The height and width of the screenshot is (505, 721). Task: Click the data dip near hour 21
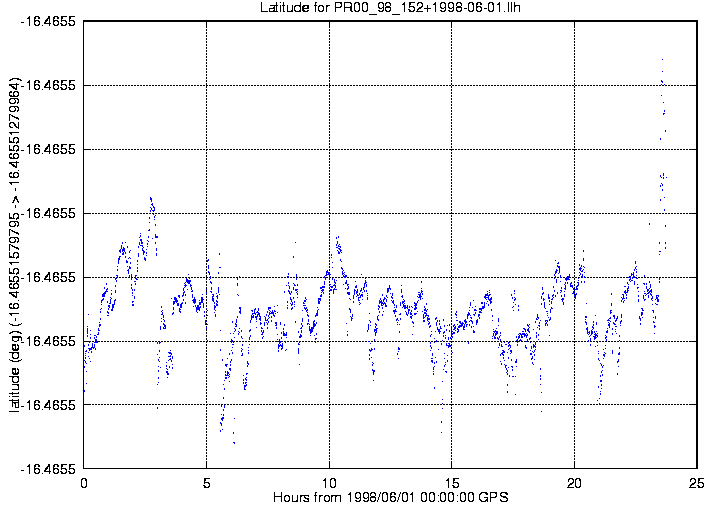click(x=599, y=400)
